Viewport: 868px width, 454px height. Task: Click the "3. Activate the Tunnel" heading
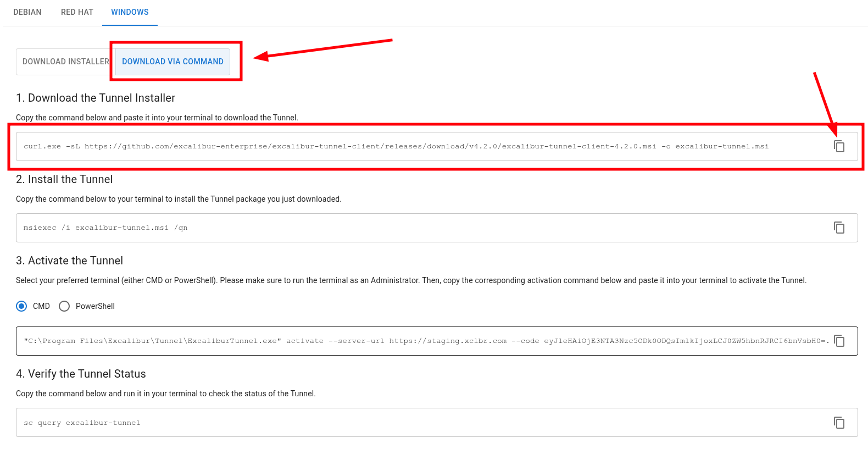click(69, 261)
